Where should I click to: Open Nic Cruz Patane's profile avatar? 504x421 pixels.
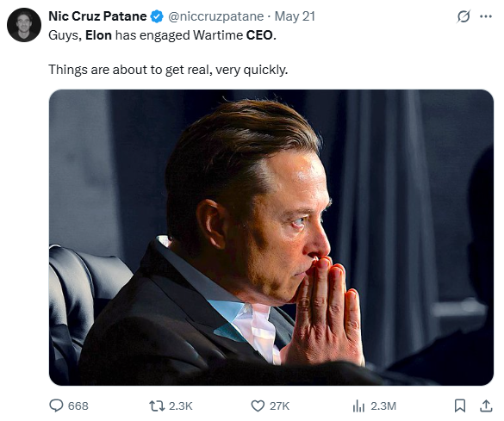pyautogui.click(x=24, y=25)
